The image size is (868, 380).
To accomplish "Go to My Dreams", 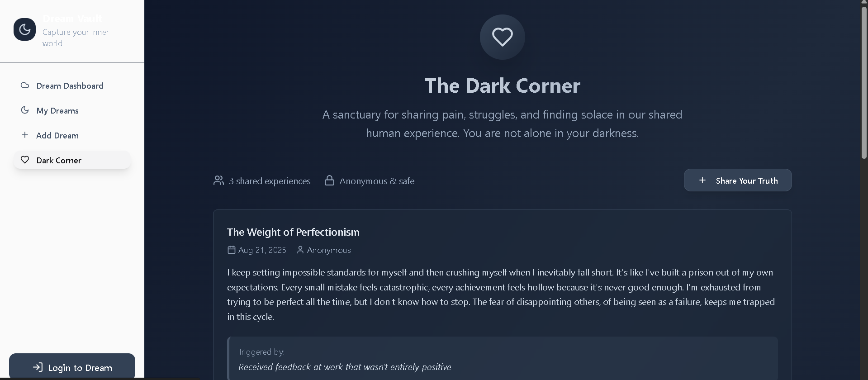I will (x=57, y=111).
